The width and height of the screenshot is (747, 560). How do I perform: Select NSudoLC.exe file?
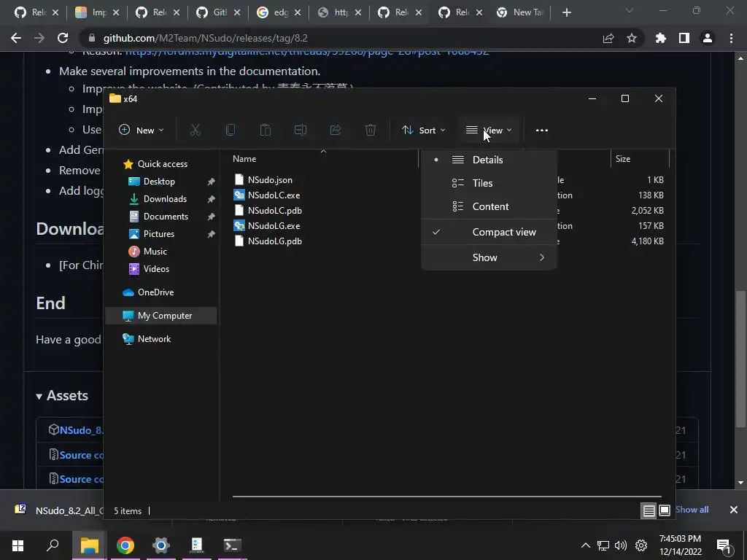tap(274, 195)
